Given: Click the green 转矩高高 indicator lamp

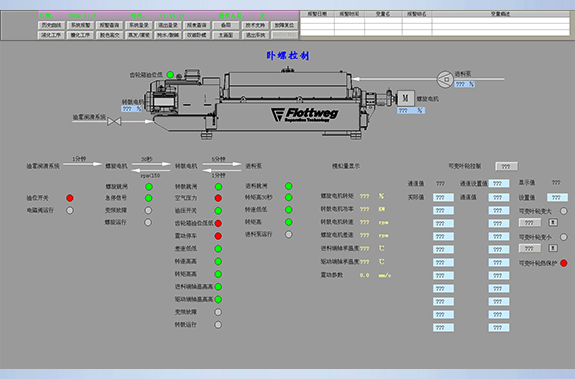Looking at the screenshot, I should point(218,274).
